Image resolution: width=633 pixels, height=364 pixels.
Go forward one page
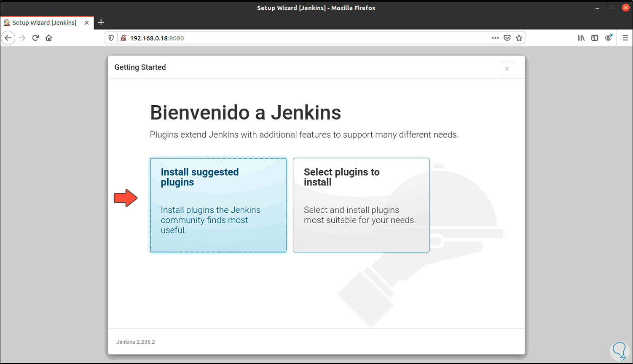[22, 38]
